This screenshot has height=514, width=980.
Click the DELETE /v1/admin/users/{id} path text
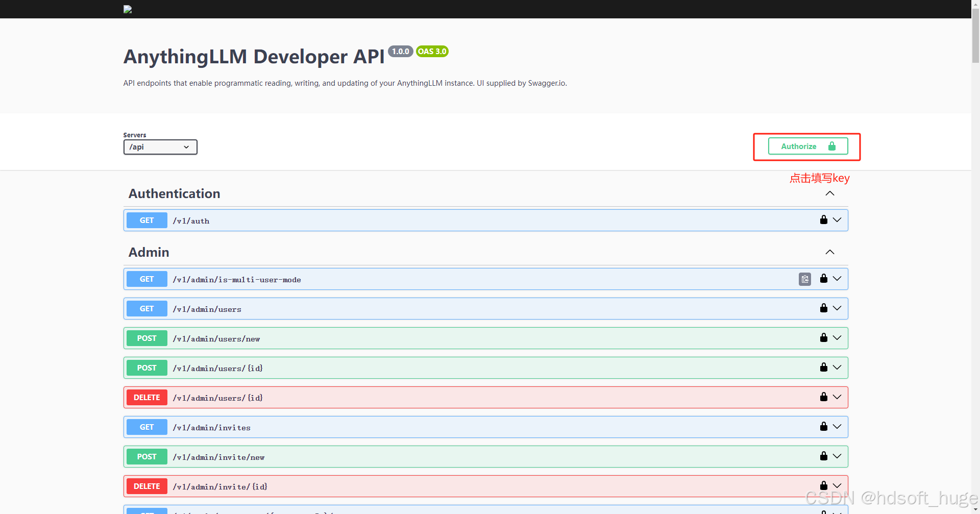[218, 398]
